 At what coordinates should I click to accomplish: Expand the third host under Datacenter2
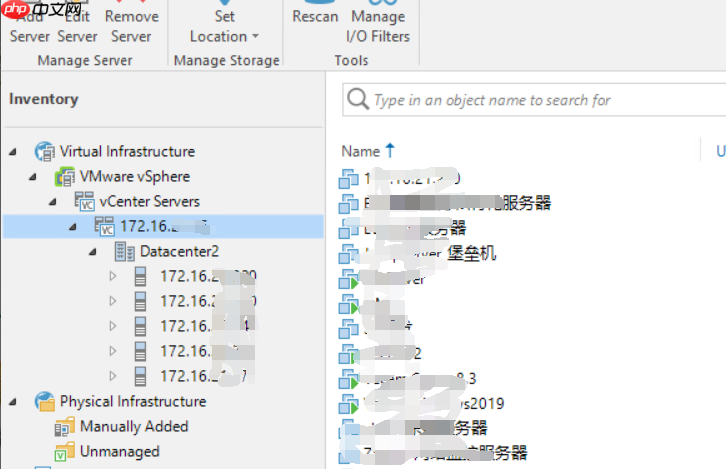(113, 326)
